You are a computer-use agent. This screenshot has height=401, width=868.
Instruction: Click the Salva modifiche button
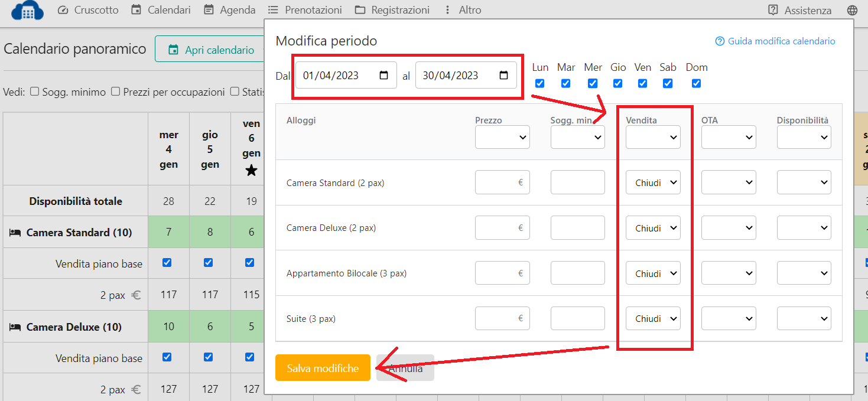(323, 368)
